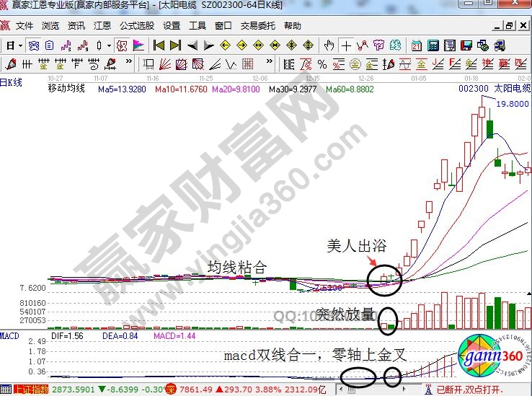Click the red 赢 angle line icon

pos(504,64)
